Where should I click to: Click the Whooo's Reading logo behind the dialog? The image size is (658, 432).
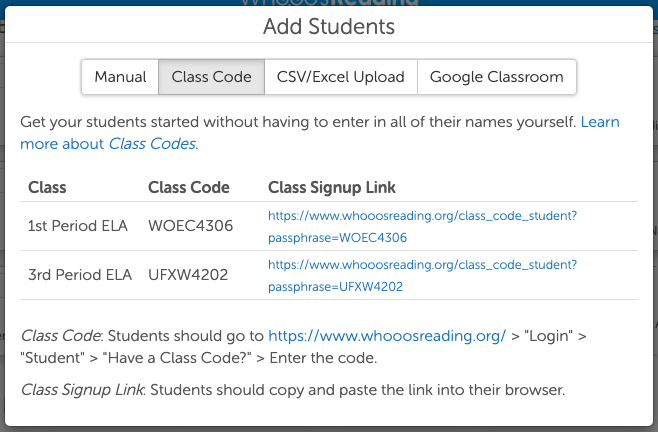point(329,3)
